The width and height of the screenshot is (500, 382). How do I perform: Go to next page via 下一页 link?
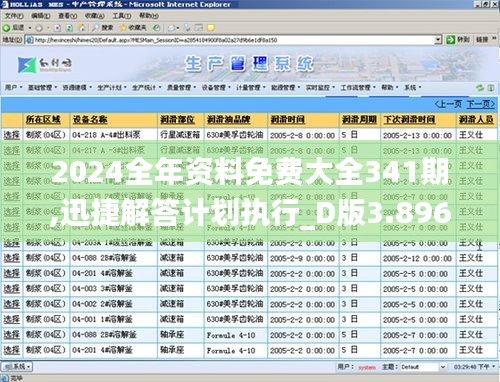[480, 104]
